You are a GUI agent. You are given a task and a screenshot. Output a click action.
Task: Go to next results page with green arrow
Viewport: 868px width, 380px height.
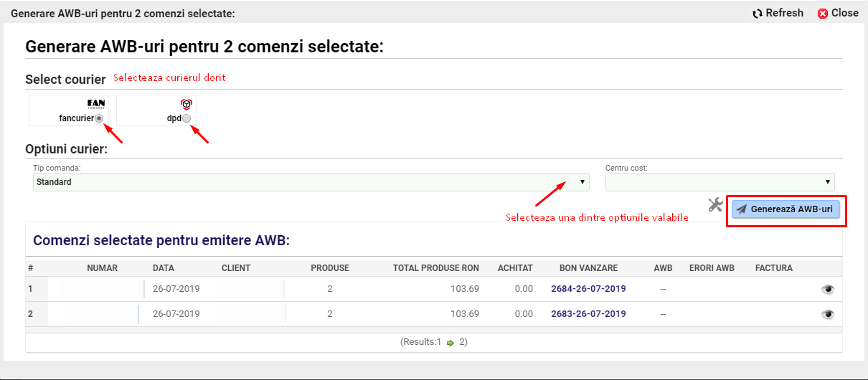click(450, 343)
